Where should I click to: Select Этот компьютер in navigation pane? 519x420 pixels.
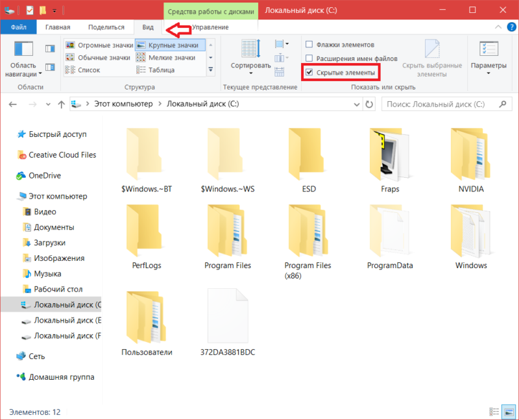(53, 196)
